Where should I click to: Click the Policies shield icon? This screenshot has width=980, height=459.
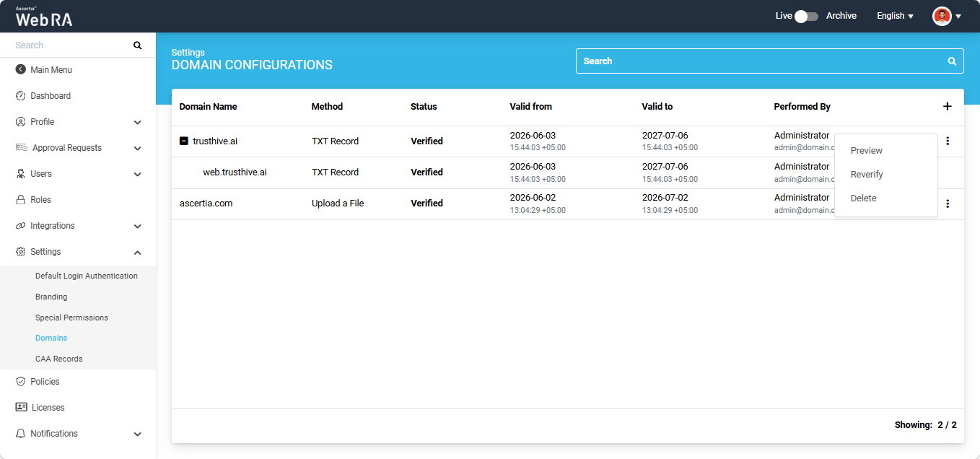(x=21, y=381)
